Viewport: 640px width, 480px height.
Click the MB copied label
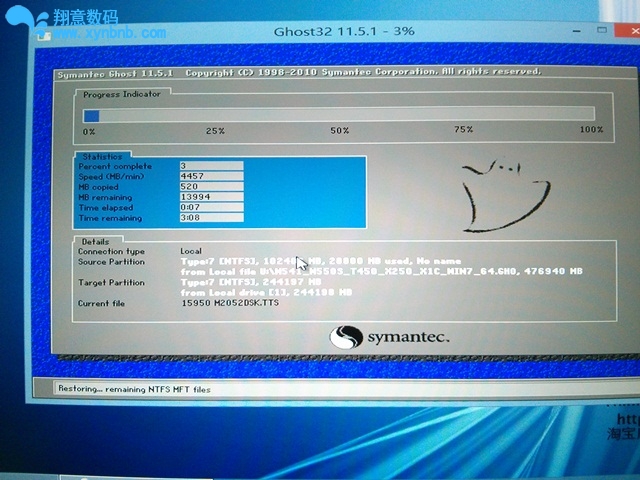[98, 187]
